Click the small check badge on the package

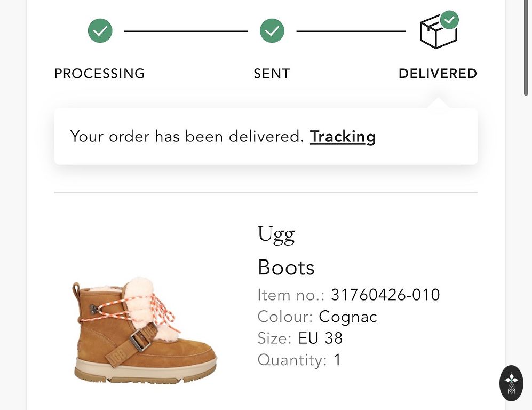[450, 20]
